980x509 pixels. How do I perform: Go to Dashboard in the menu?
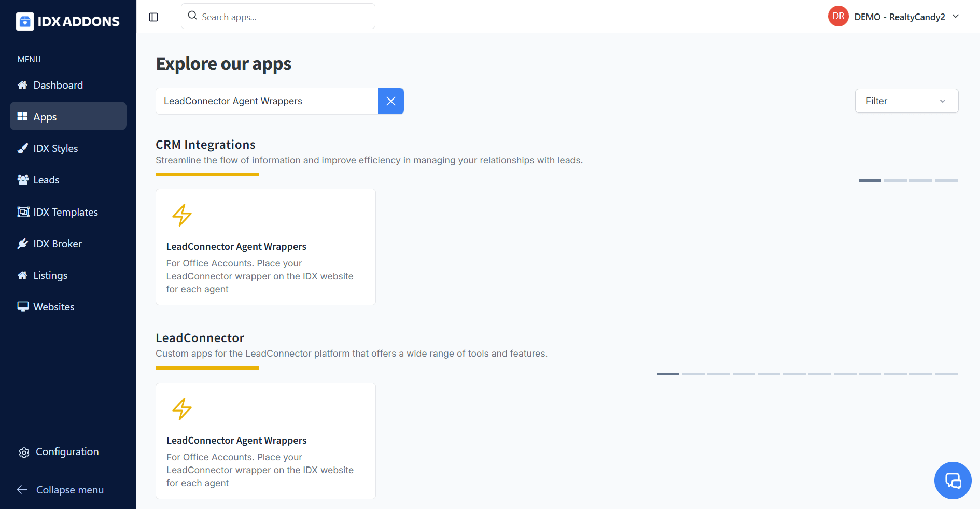tap(58, 85)
